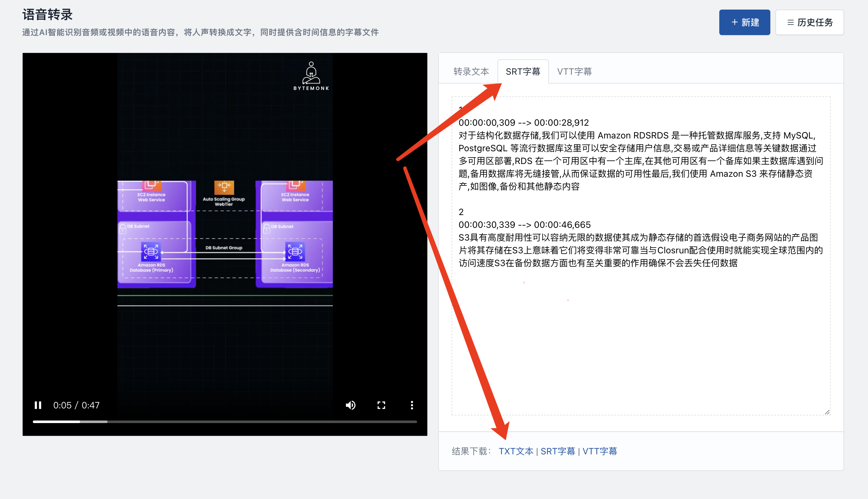The image size is (868, 499).
Task: Enter fullscreen video mode
Action: 381,405
